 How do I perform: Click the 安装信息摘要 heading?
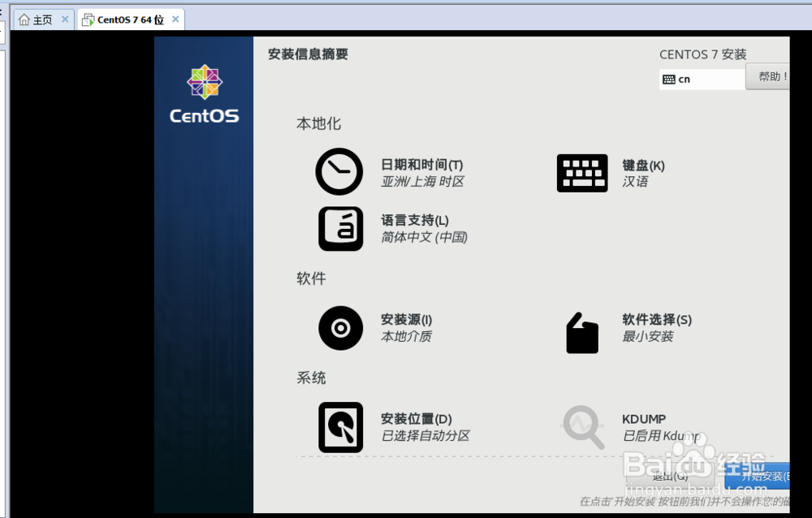[308, 54]
